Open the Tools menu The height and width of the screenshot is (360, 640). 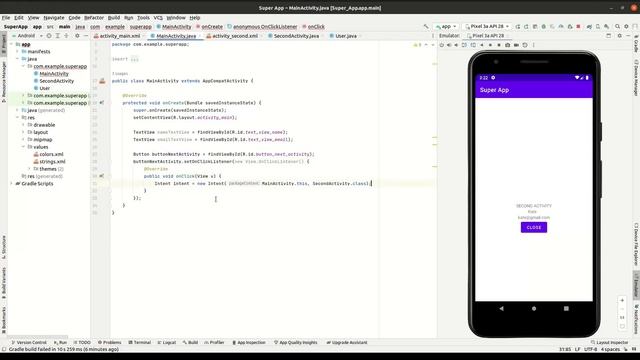143,18
